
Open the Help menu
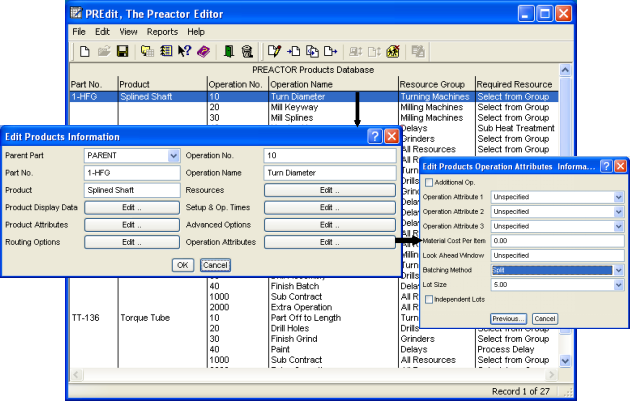(196, 32)
